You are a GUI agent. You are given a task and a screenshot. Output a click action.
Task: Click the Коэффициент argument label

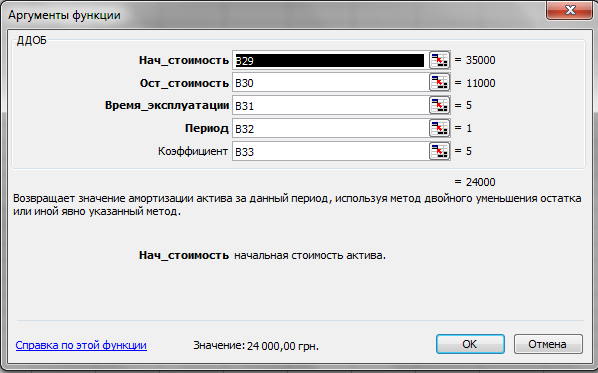pos(193,151)
